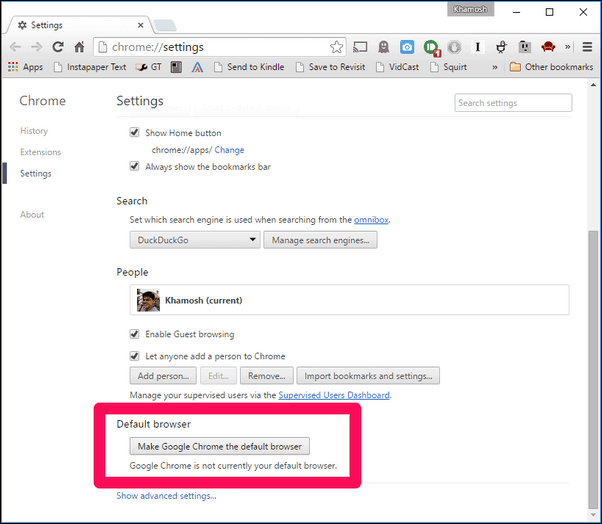The image size is (602, 524).
Task: Click the red couch extension icon
Action: pyautogui.click(x=548, y=46)
